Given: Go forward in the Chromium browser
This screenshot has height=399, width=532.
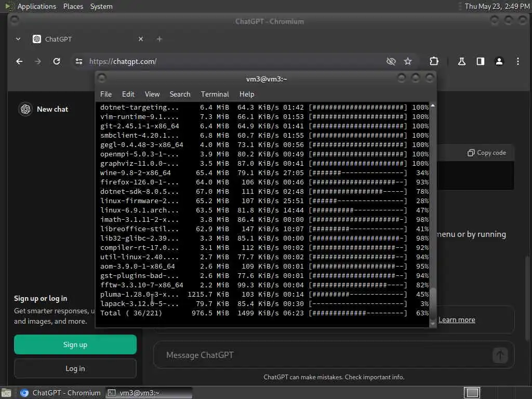Looking at the screenshot, I should tap(38, 61).
